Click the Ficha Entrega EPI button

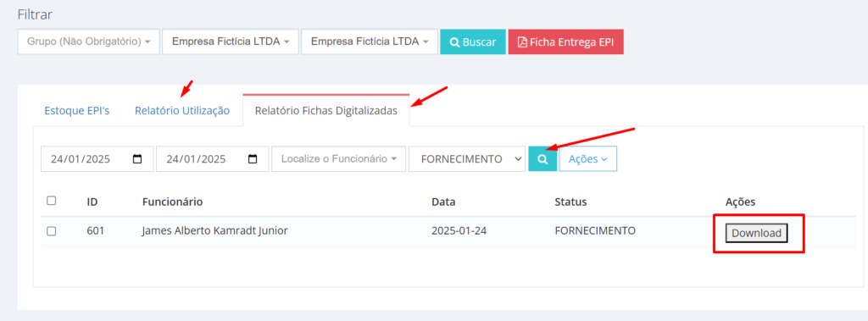pos(565,42)
